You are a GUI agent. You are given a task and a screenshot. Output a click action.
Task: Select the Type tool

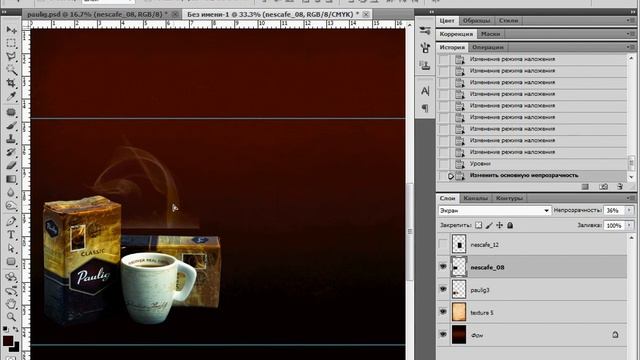[x=11, y=235]
